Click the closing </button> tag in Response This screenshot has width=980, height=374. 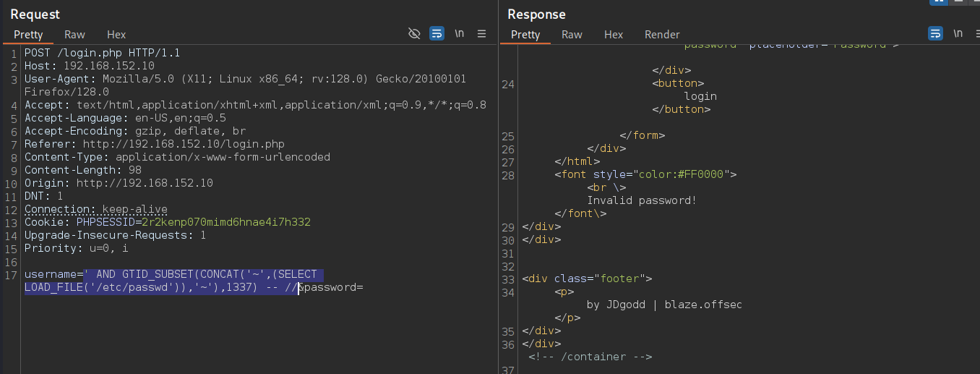coord(681,109)
